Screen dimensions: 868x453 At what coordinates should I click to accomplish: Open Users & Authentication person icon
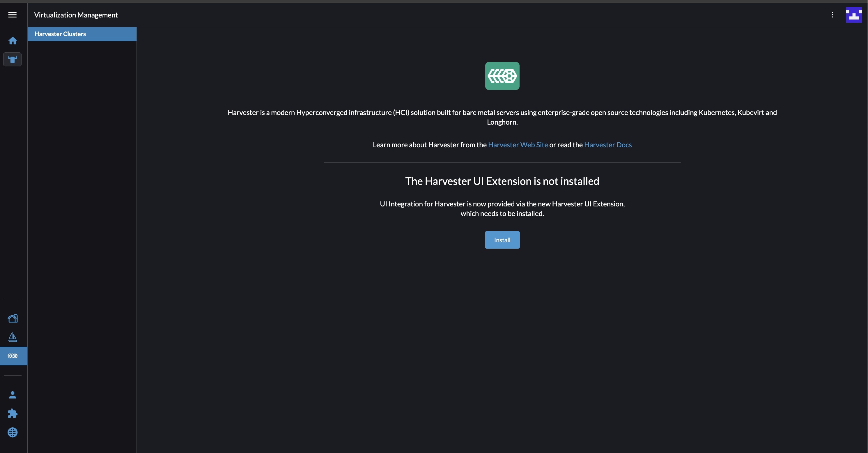point(13,394)
